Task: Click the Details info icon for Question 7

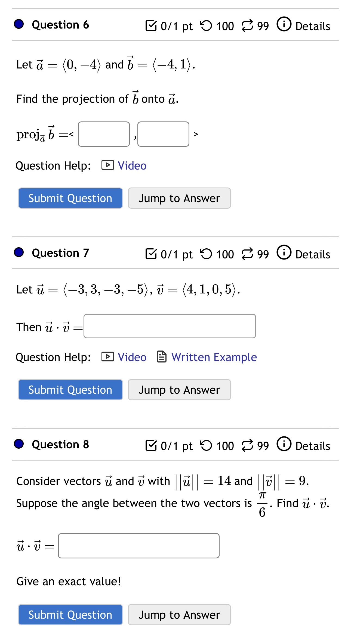Action: coord(284,253)
